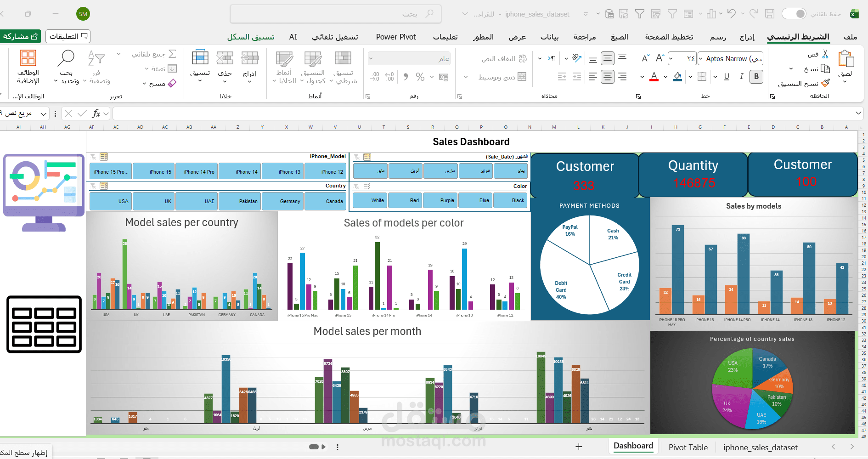Switch to the Pivot Table sheet tab

(688, 448)
